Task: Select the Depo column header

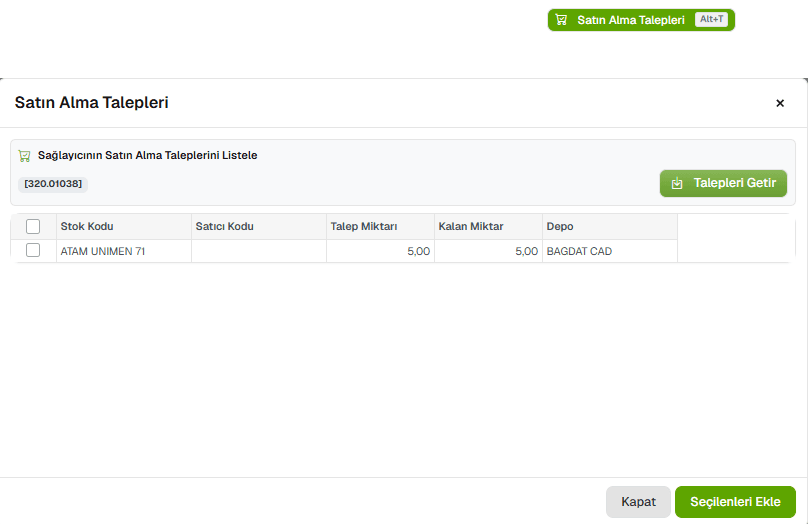Action: [560, 227]
